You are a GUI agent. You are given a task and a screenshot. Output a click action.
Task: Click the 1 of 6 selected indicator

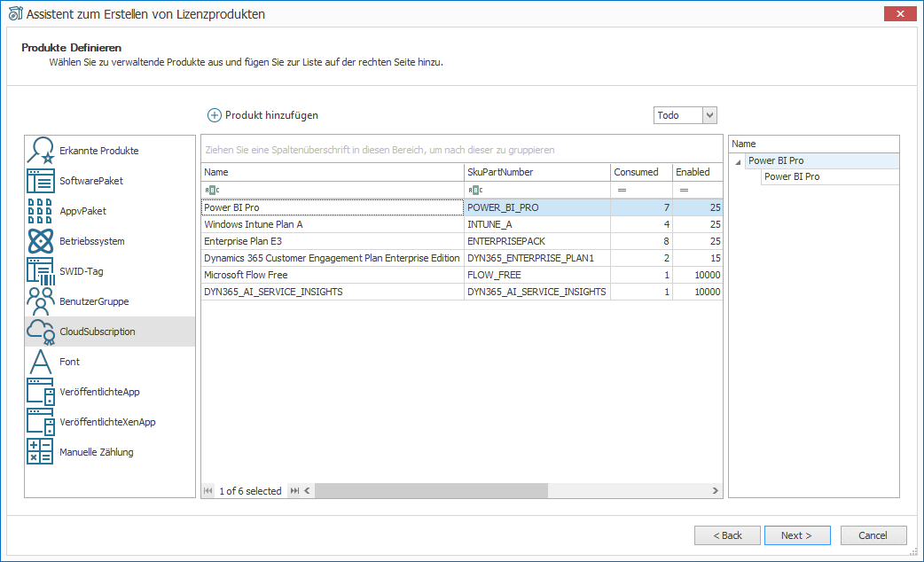pos(250,491)
